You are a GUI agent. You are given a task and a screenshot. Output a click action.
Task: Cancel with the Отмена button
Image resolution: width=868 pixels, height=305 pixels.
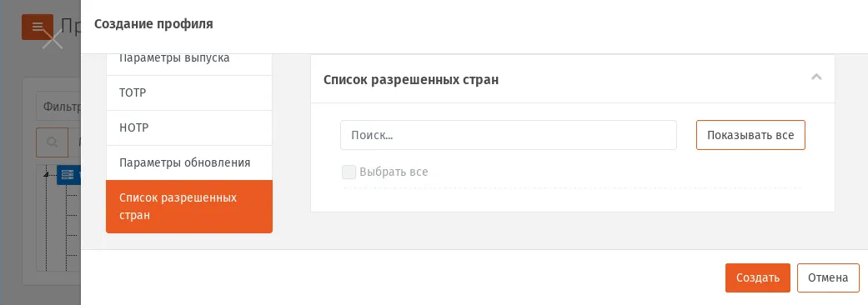(x=828, y=277)
